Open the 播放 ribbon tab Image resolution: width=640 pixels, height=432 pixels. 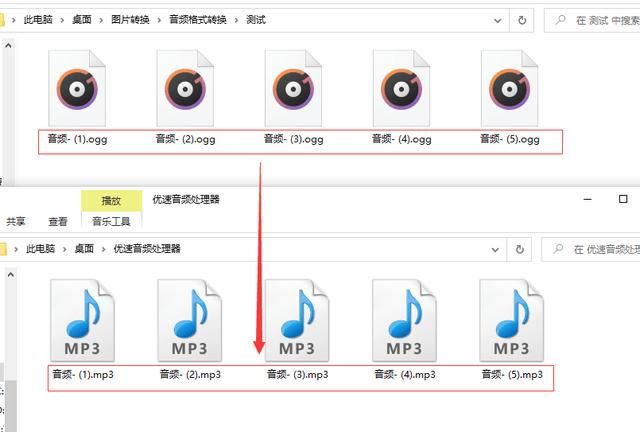111,200
